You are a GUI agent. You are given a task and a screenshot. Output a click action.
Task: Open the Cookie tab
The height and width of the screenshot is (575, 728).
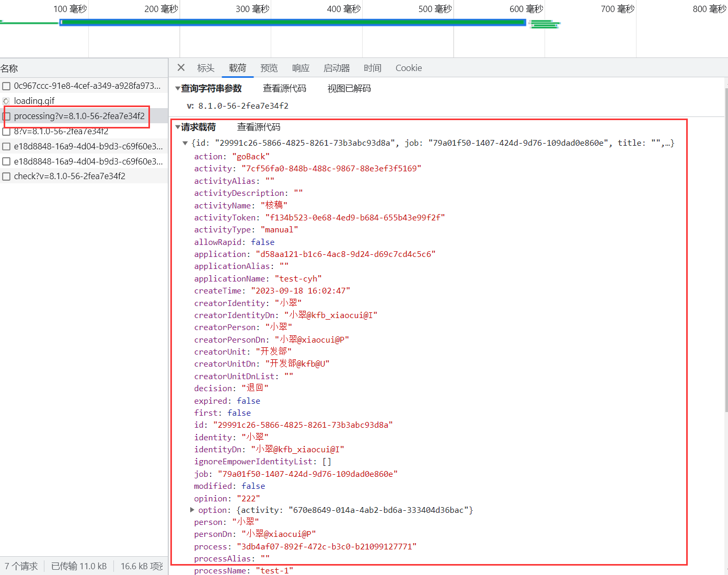pos(408,68)
